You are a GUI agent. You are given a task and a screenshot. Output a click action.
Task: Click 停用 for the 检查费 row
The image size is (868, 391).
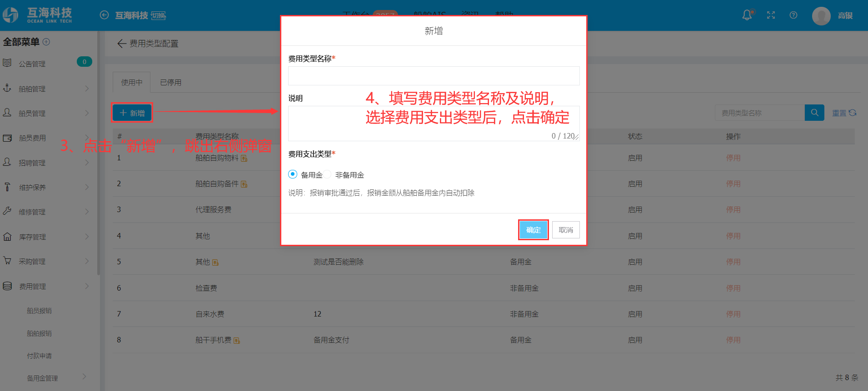pyautogui.click(x=733, y=288)
